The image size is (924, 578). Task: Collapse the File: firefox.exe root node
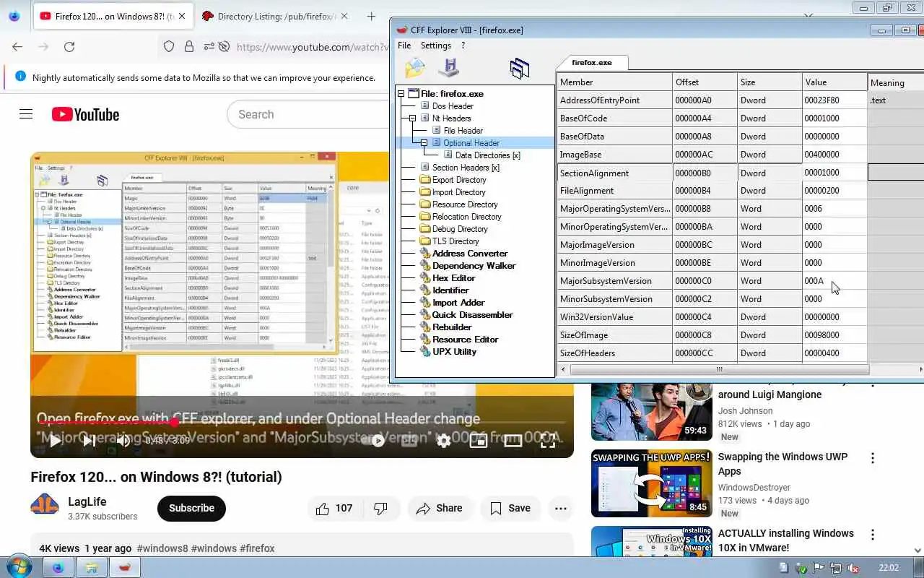pyautogui.click(x=401, y=94)
